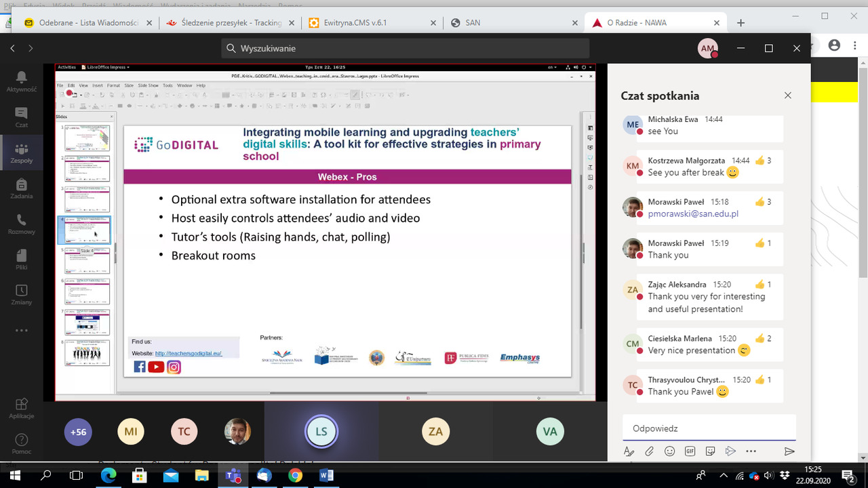868x488 pixels.
Task: Click Michalska Ewa's ME avatar in chat
Action: click(633, 125)
